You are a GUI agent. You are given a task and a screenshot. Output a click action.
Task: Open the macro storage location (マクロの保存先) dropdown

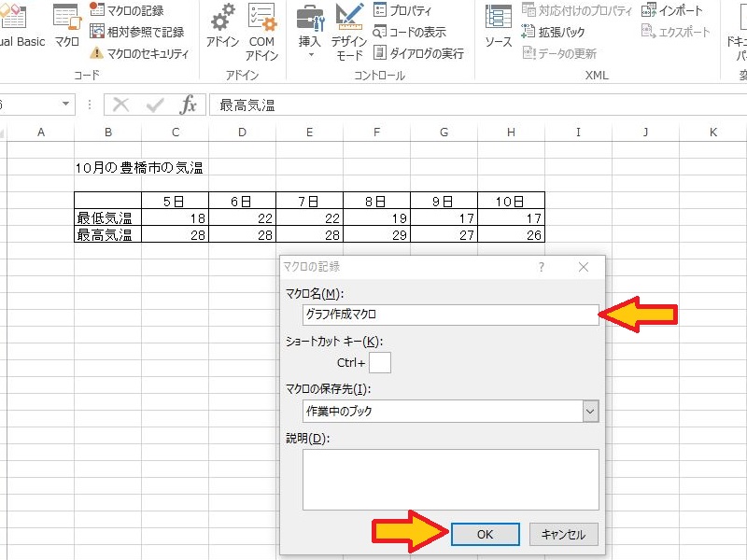click(x=589, y=411)
